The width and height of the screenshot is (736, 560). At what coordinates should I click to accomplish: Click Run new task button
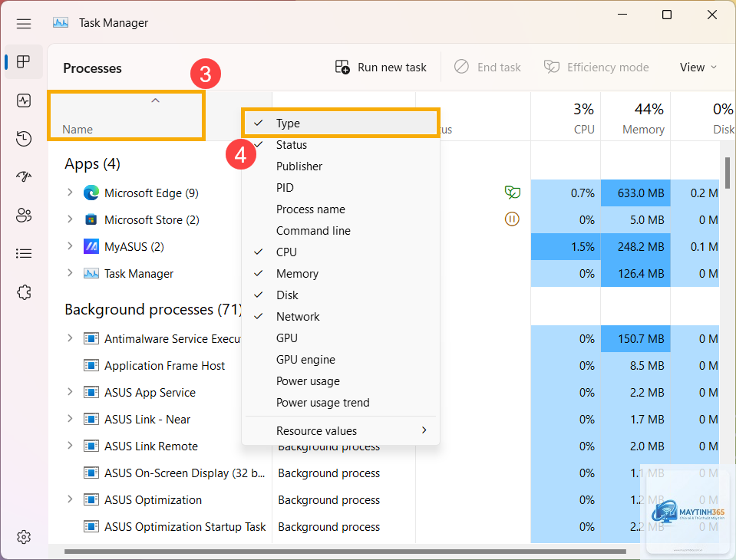381,67
